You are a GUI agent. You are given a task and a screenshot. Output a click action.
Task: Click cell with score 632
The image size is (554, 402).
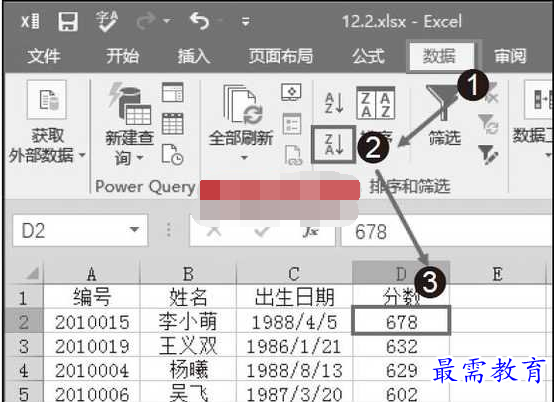[401, 346]
